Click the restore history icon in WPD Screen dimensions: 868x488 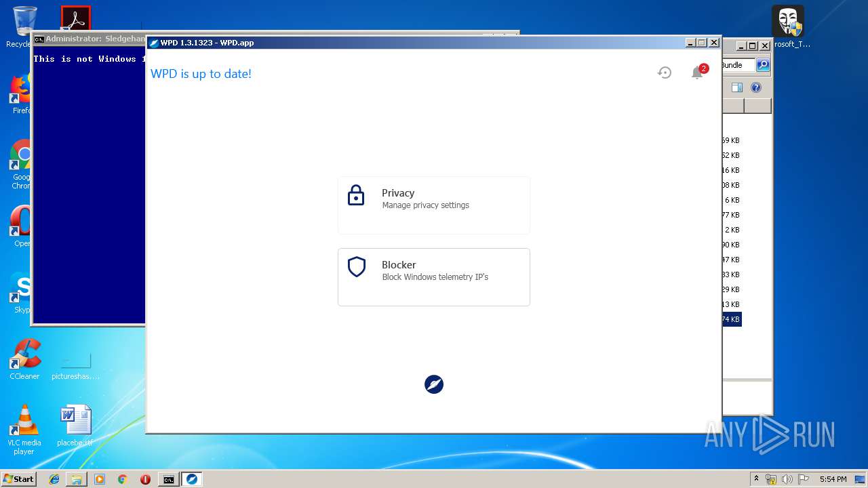[x=665, y=73]
